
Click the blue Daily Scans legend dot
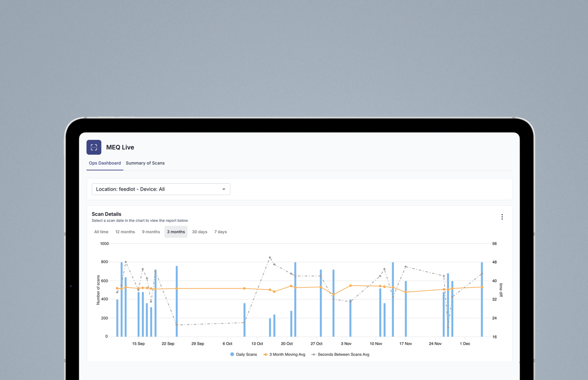232,354
